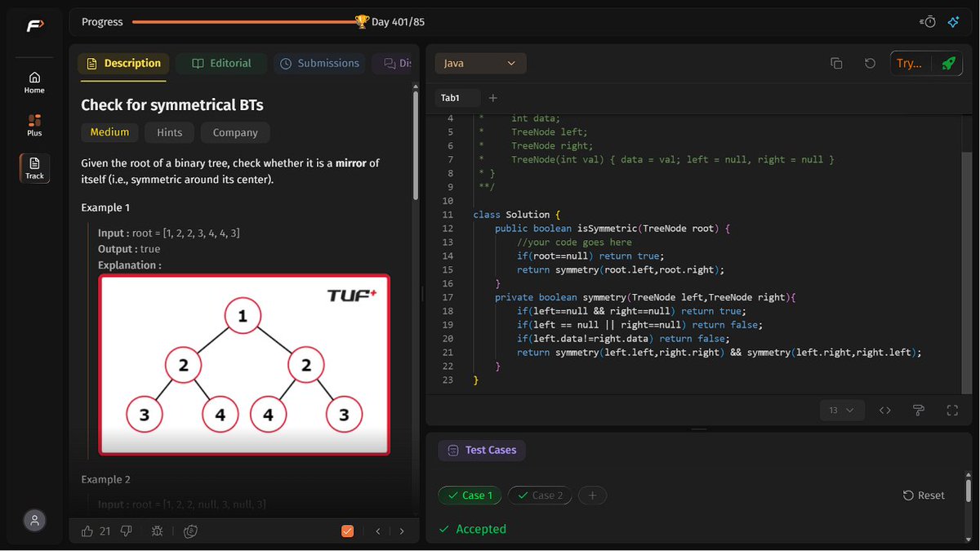This screenshot has width=980, height=551.
Task: Click the Medium difficulty tag
Action: [x=109, y=132]
